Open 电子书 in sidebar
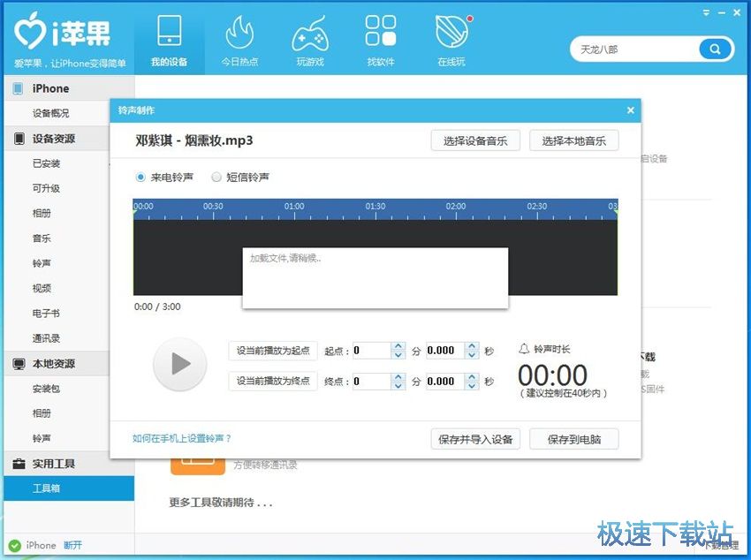751x560 pixels. [x=46, y=314]
